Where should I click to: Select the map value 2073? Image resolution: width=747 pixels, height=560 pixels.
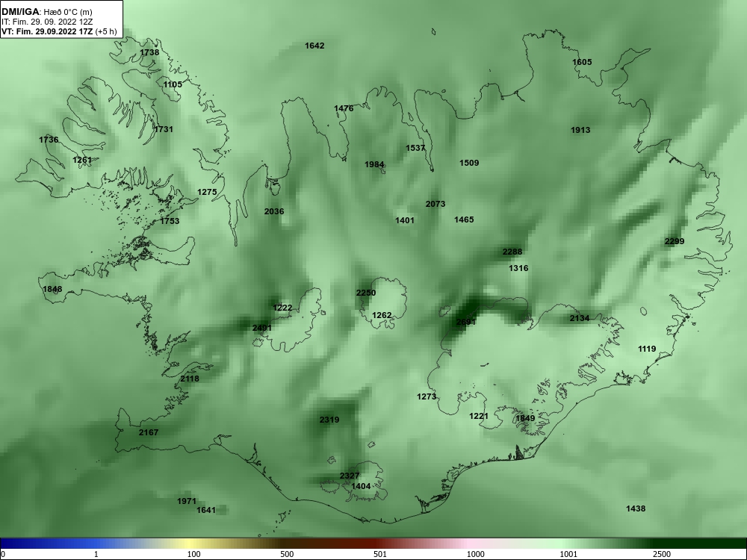point(435,204)
